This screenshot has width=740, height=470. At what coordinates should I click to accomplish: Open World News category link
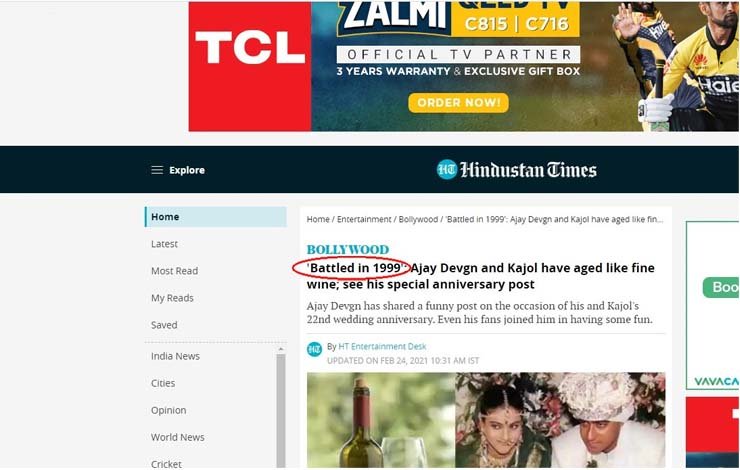(x=178, y=437)
